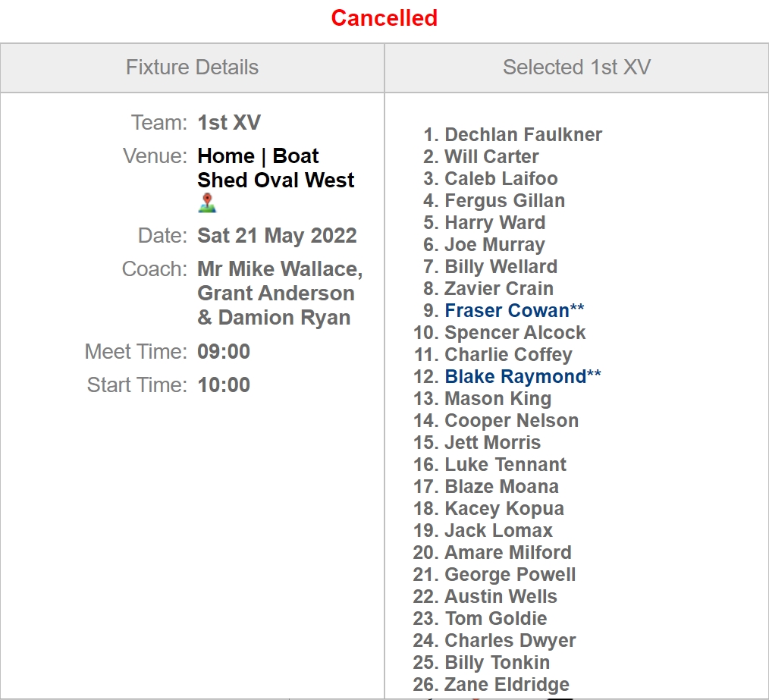Click the red Cancelled status heading
Viewport: 769px width, 700px height.
[x=384, y=18]
